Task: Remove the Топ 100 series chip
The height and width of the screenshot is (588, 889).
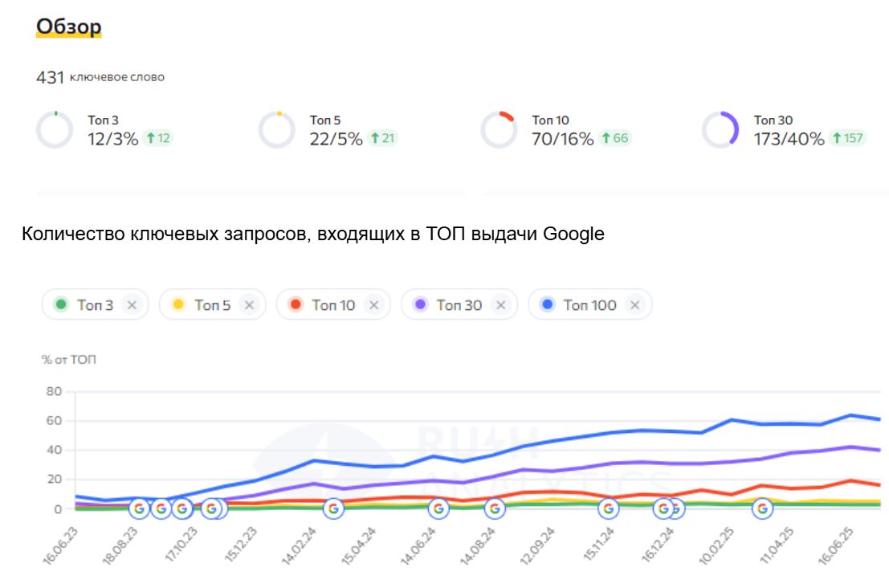Action: click(634, 305)
